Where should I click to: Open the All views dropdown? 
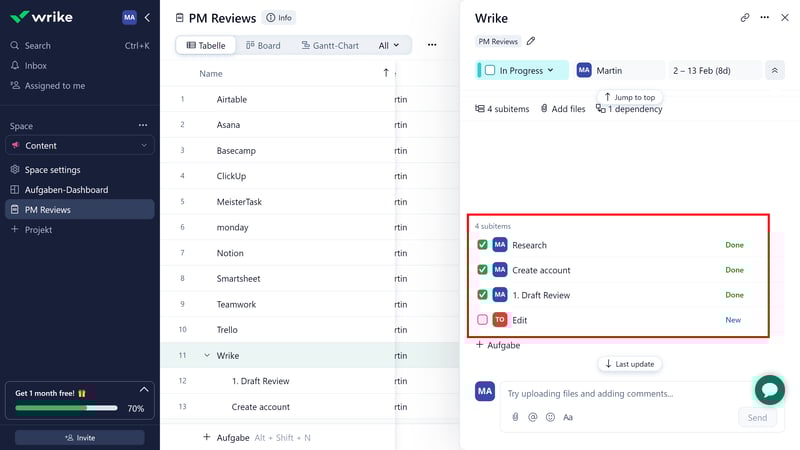point(389,45)
